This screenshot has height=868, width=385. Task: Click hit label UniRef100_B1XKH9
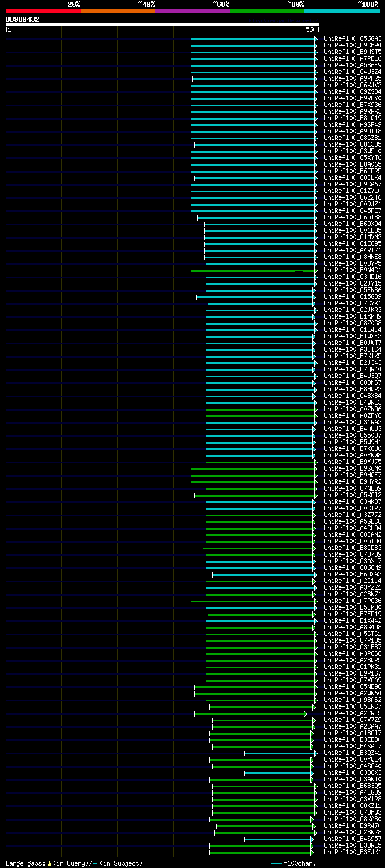353,317
